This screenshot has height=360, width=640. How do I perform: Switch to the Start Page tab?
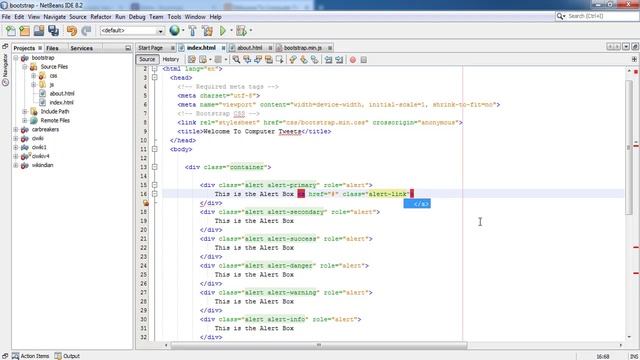(x=150, y=48)
